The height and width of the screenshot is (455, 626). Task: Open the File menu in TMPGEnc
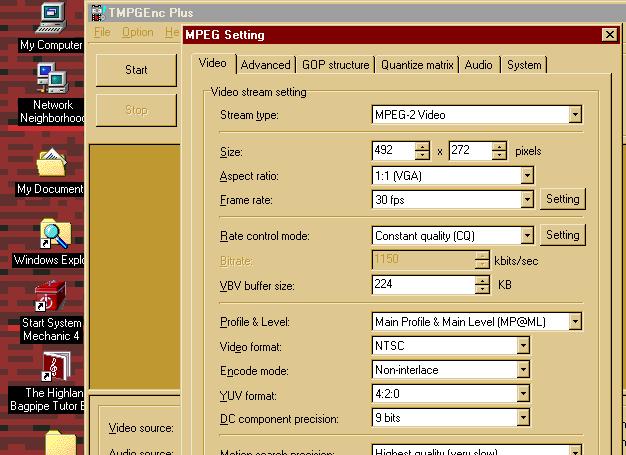(x=102, y=32)
